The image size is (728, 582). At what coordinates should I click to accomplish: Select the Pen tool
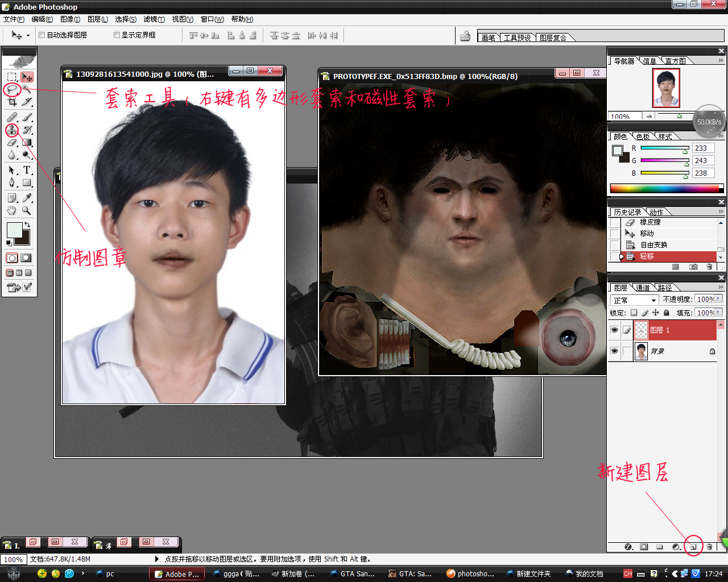(12, 183)
